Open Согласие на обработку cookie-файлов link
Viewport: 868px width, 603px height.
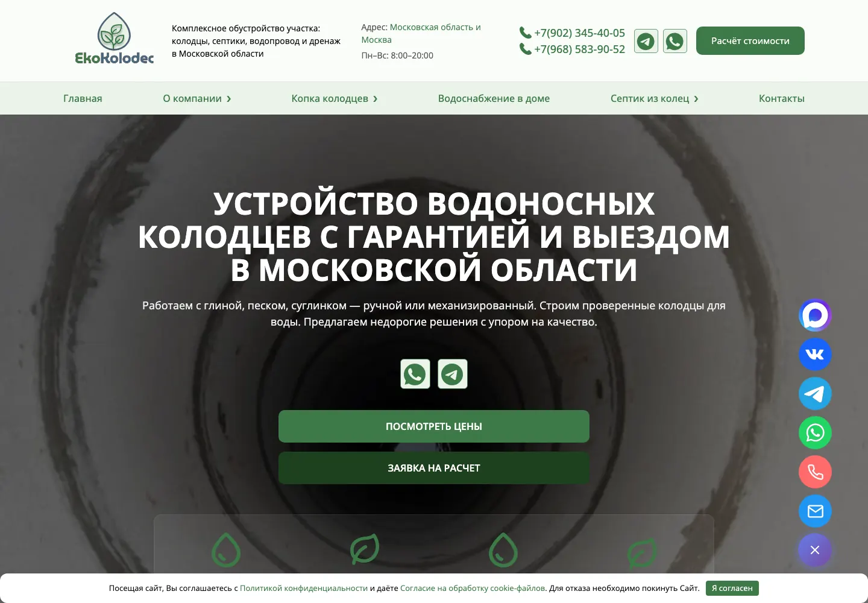[x=473, y=588]
